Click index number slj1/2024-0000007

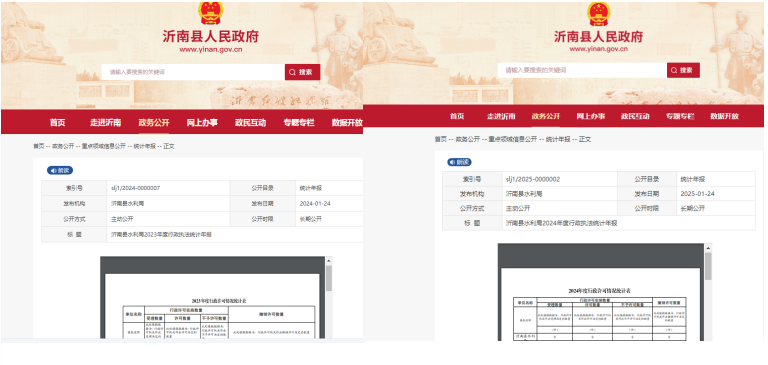[x=136, y=188]
